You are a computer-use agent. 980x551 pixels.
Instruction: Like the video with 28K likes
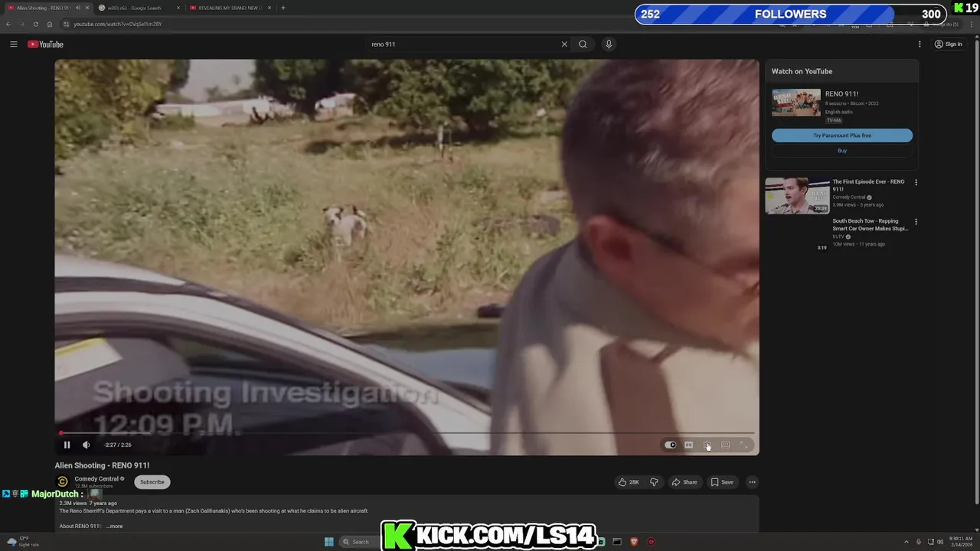[629, 482]
